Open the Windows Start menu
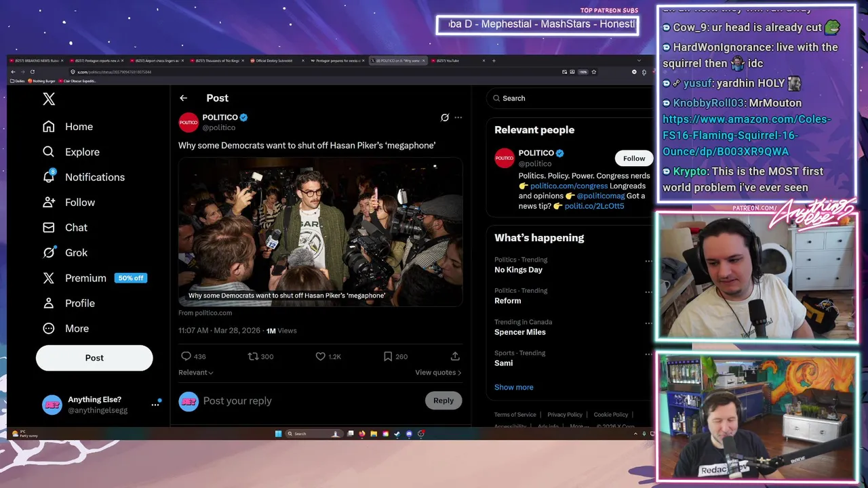This screenshot has height=488, width=868. [x=278, y=434]
